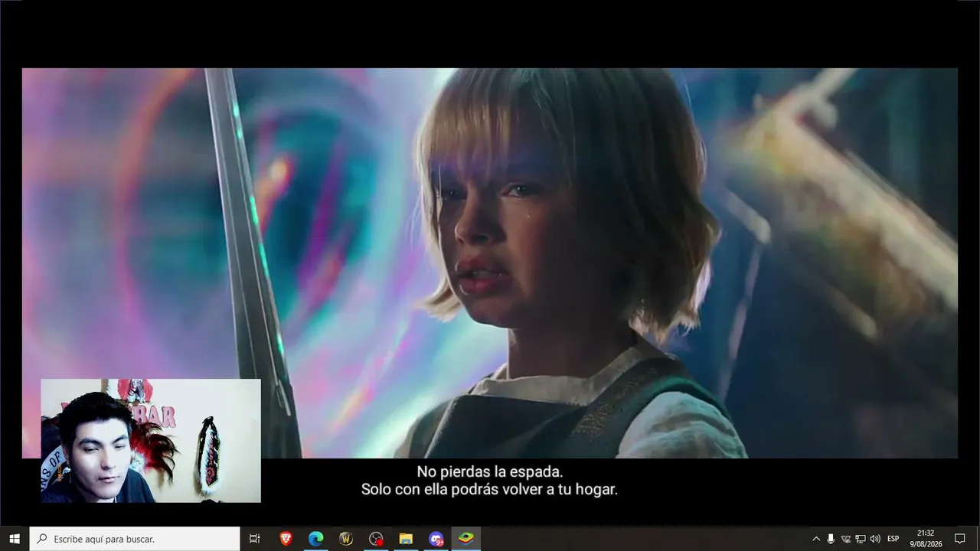Open World of Warcraft from the taskbar
980x551 pixels.
point(345,539)
